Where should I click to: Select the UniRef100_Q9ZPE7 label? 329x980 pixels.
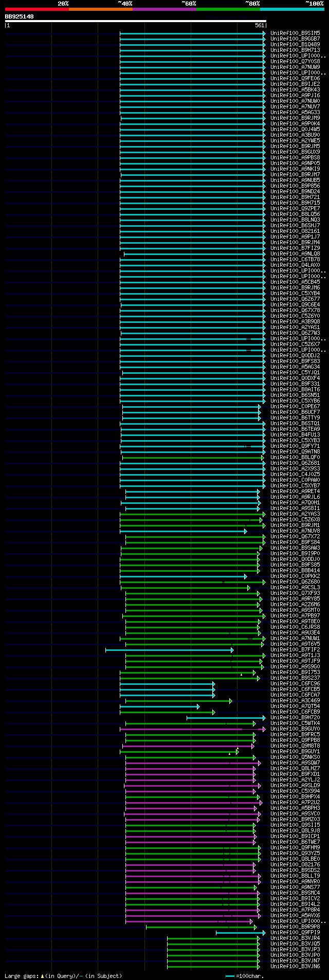pyautogui.click(x=295, y=208)
